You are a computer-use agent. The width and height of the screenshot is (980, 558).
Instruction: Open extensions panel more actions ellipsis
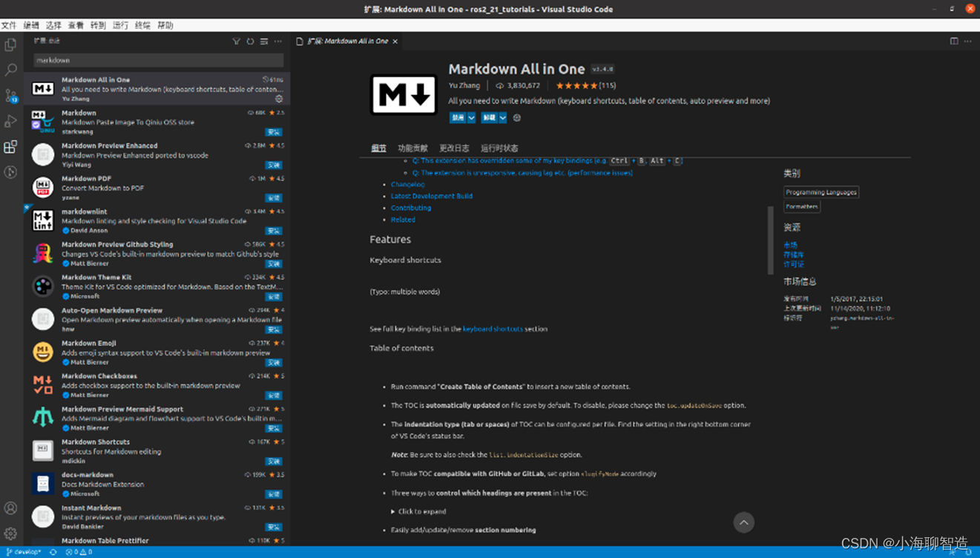point(278,42)
